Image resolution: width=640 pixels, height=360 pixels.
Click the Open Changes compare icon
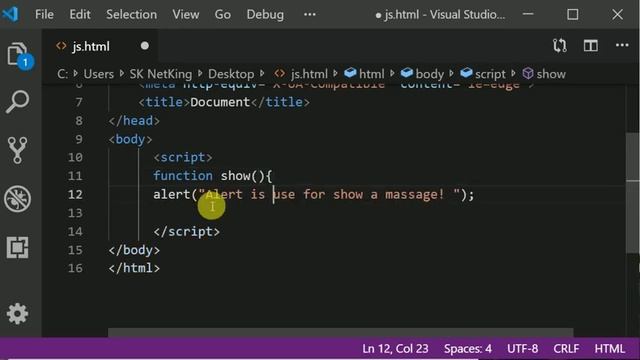[560, 46]
